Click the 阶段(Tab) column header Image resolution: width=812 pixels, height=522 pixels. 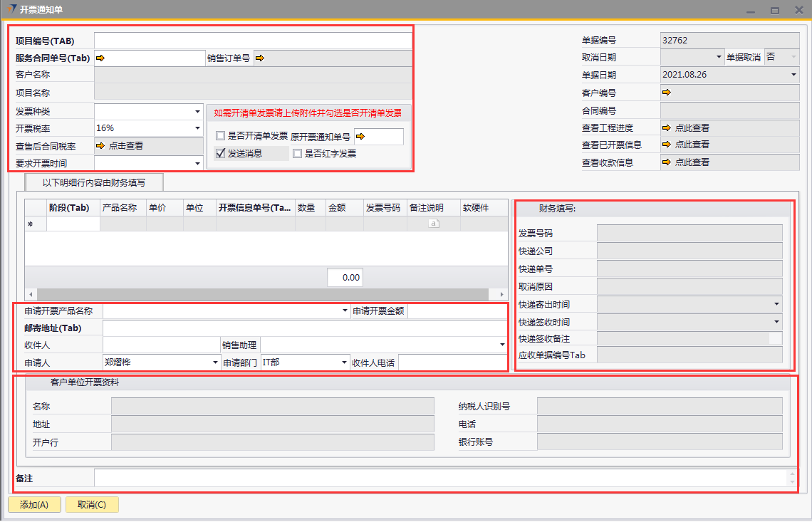point(69,208)
